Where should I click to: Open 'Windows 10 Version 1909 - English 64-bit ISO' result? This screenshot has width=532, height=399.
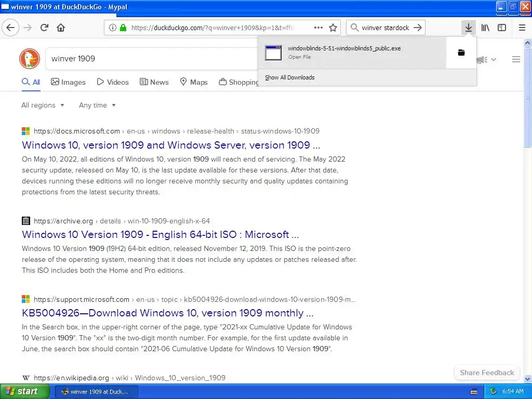(x=161, y=234)
